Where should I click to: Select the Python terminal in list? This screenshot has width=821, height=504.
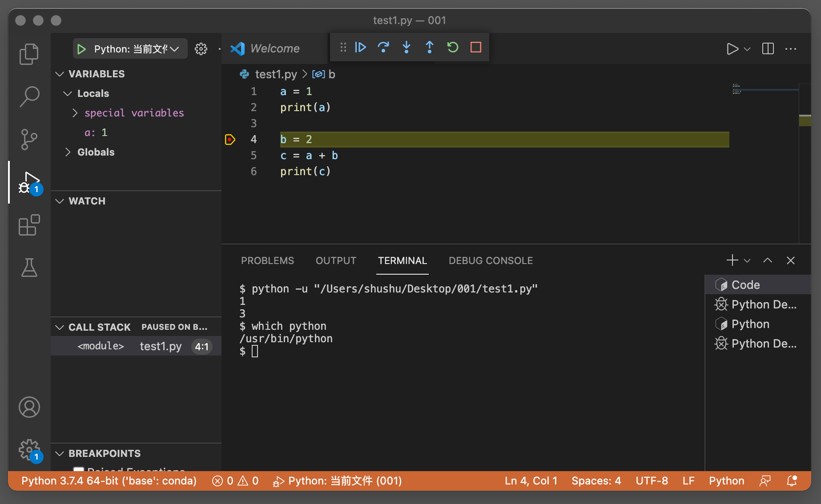pyautogui.click(x=758, y=324)
